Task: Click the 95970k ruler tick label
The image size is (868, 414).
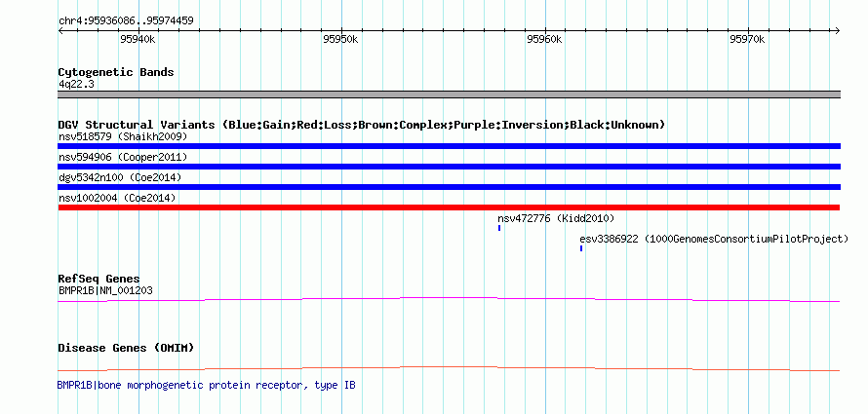Action: 747,39
